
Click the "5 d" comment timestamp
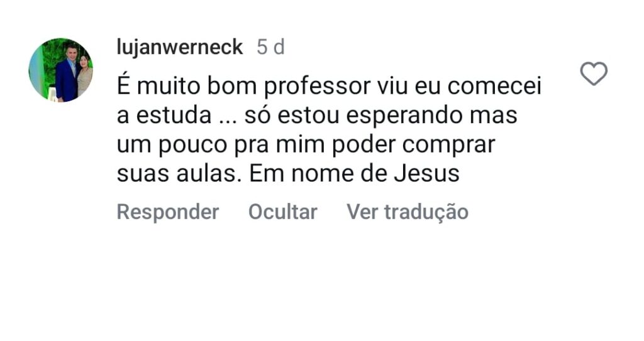(x=270, y=47)
